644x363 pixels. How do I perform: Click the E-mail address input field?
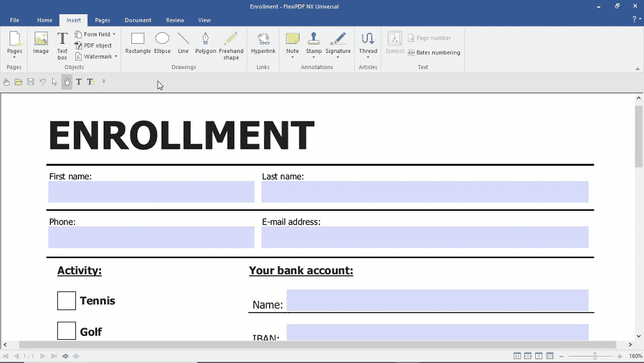425,237
